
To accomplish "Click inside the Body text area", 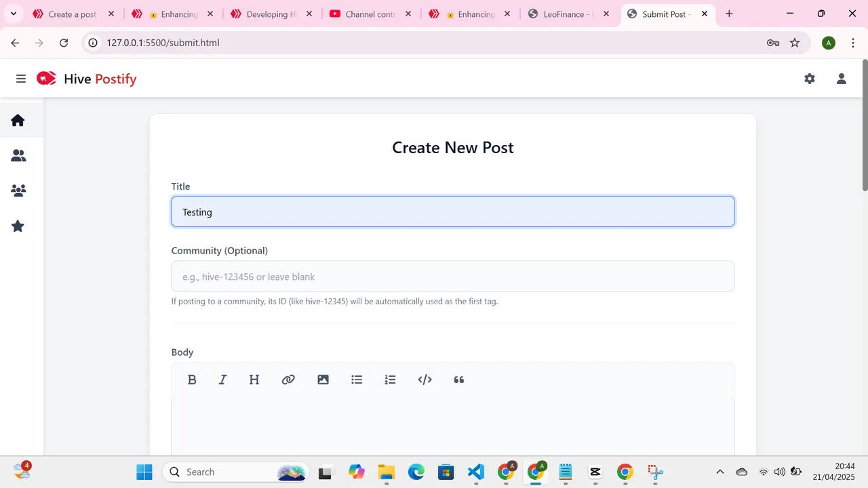I will (x=453, y=427).
